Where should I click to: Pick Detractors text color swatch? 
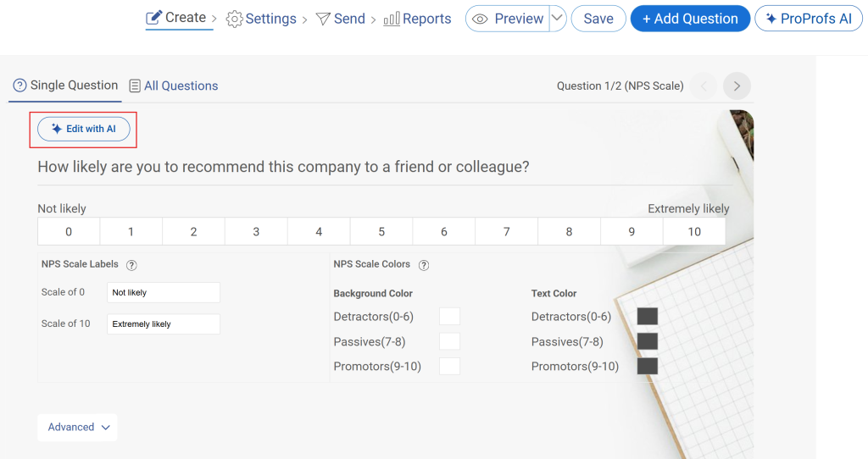[x=647, y=317]
